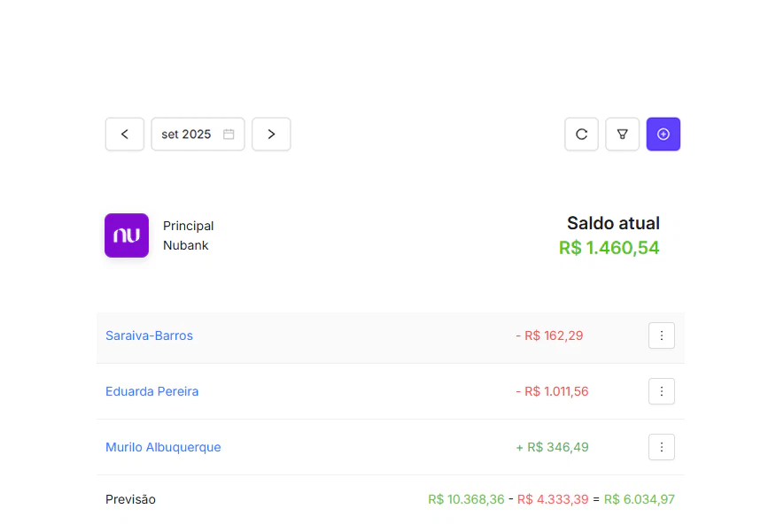The height and width of the screenshot is (532, 776).
Task: Open the Eduarda Pereira transaction link
Action: click(x=152, y=391)
